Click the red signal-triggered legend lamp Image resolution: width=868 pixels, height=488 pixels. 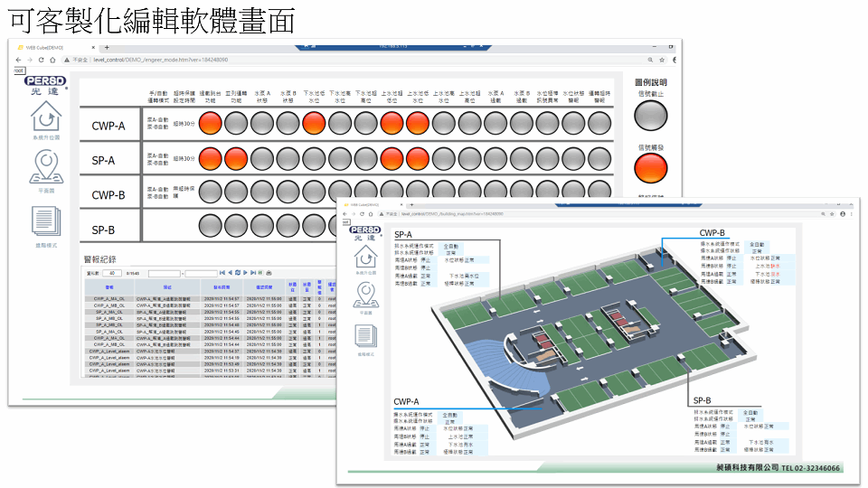click(x=650, y=168)
